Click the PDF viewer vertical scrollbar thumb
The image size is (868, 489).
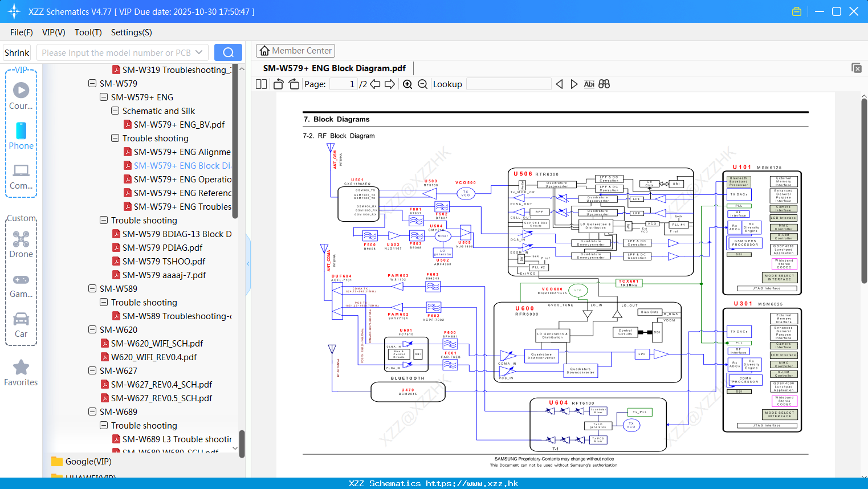click(x=864, y=191)
